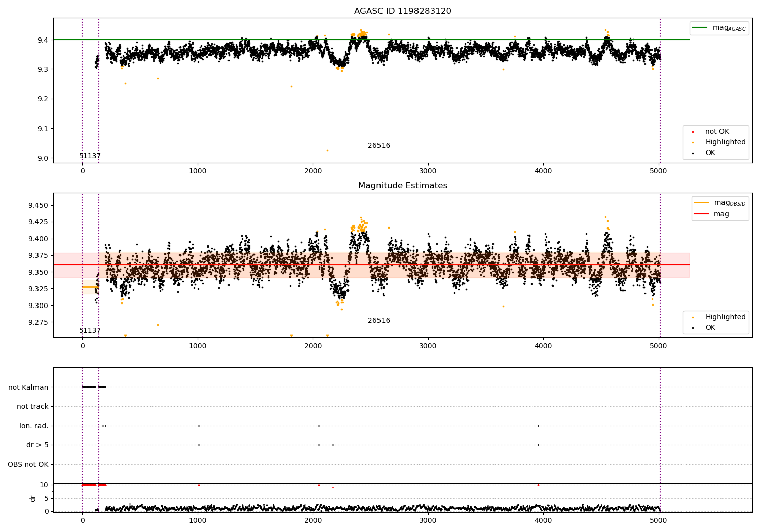Click the '9.375' y-axis tick label
Image resolution: width=760 pixels, height=532 pixels.
pyautogui.click(x=38, y=255)
